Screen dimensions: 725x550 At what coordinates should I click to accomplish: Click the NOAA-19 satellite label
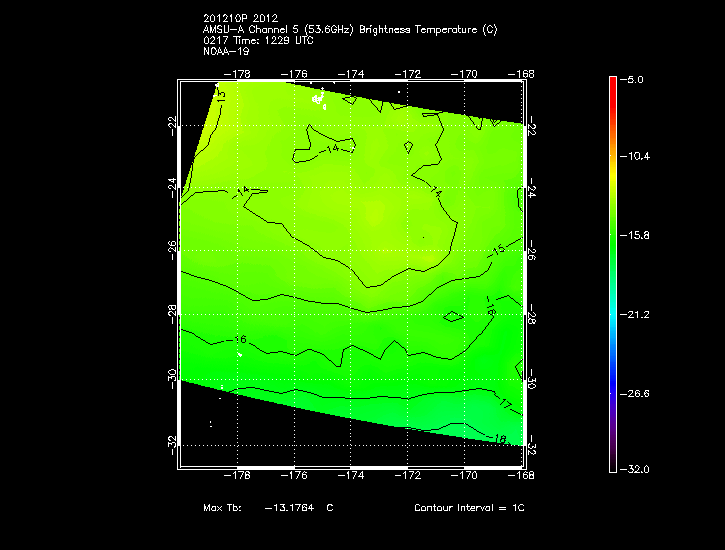(x=225, y=52)
